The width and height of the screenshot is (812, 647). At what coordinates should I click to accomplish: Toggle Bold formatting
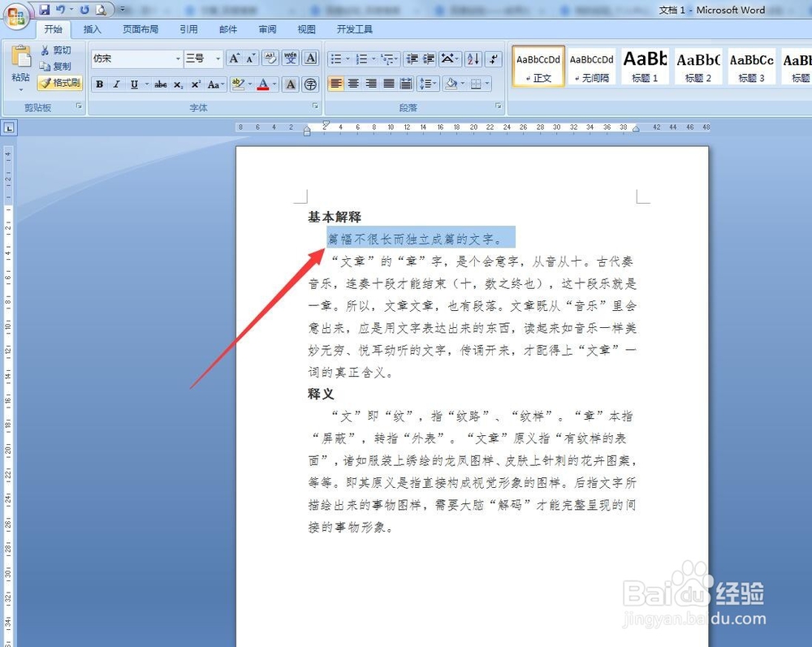click(100, 84)
